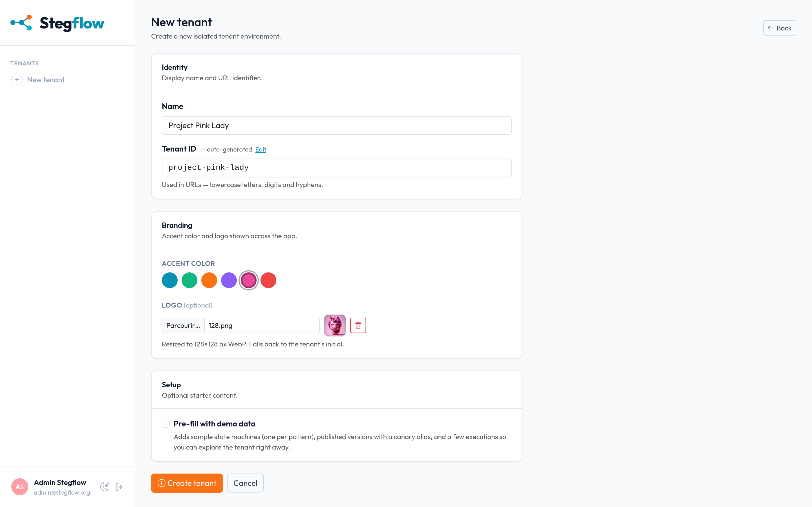Delete uploaded logo with trash icon
The width and height of the screenshot is (812, 507).
tap(358, 325)
